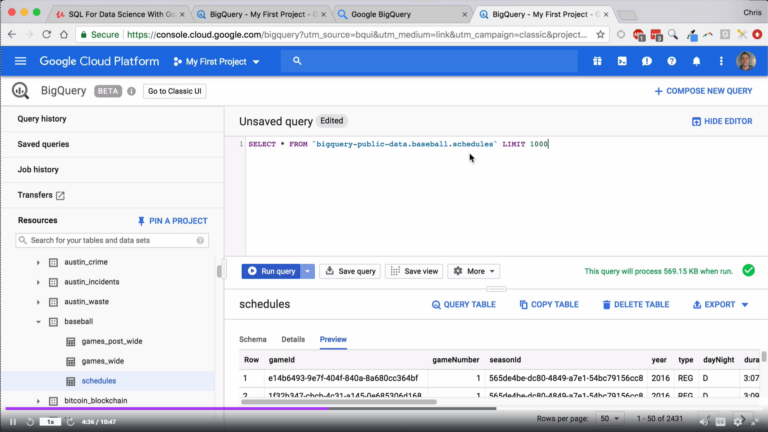The image size is (768, 432).
Task: Open the Run query dropdown arrow
Action: pyautogui.click(x=308, y=271)
